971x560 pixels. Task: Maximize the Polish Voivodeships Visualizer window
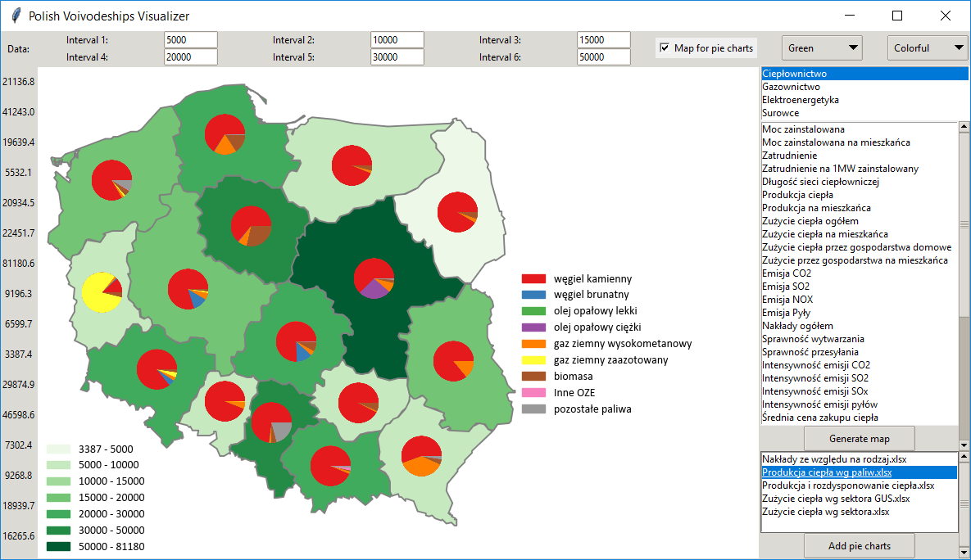pos(896,16)
